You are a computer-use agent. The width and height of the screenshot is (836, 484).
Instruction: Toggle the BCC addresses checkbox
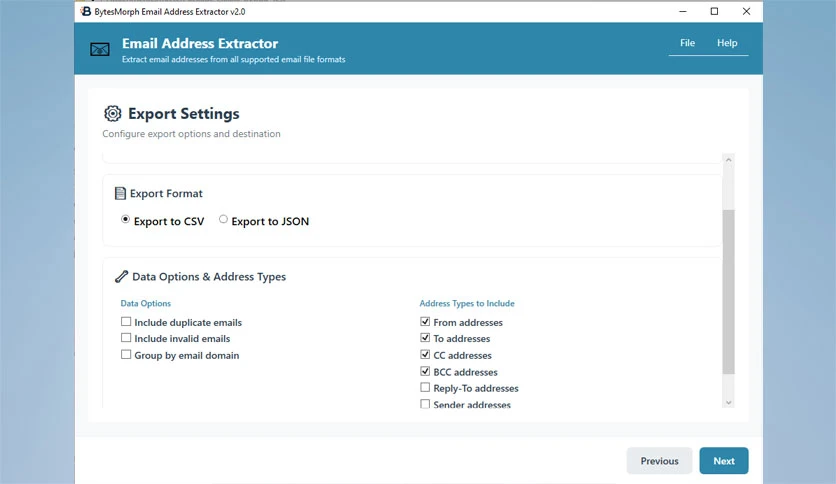click(425, 371)
